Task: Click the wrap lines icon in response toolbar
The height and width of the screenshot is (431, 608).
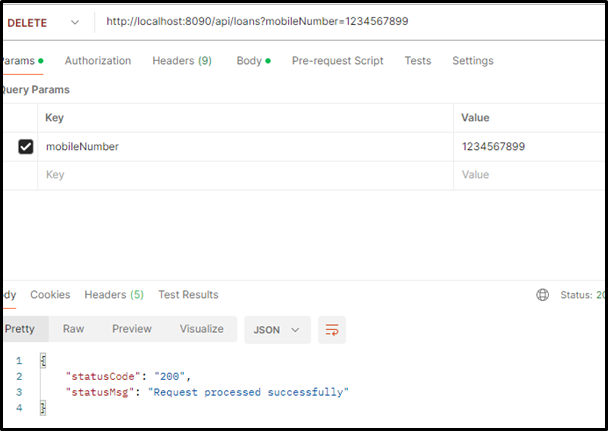Action: pyautogui.click(x=333, y=329)
